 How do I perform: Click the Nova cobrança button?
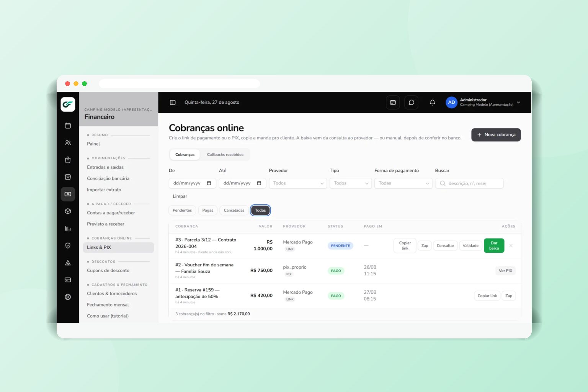coord(496,135)
